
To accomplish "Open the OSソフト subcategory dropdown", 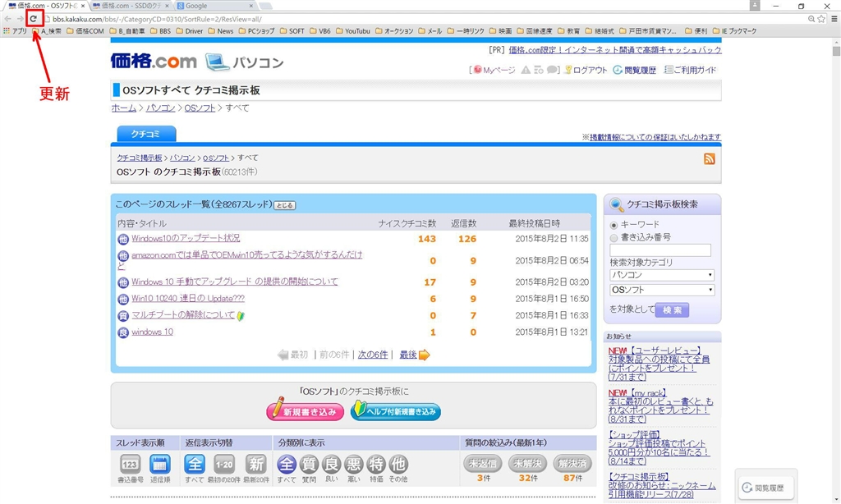I will click(x=662, y=290).
